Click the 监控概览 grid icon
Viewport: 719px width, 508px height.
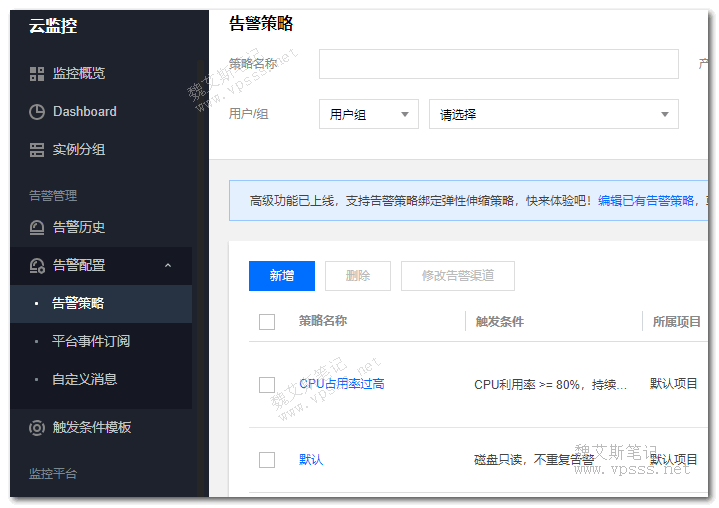pos(37,73)
